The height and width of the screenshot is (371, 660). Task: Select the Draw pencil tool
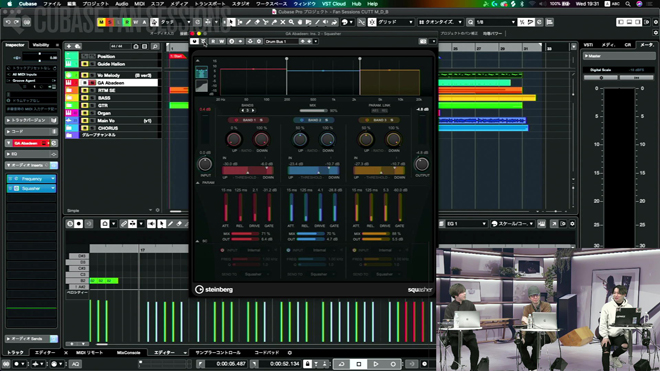(x=248, y=22)
